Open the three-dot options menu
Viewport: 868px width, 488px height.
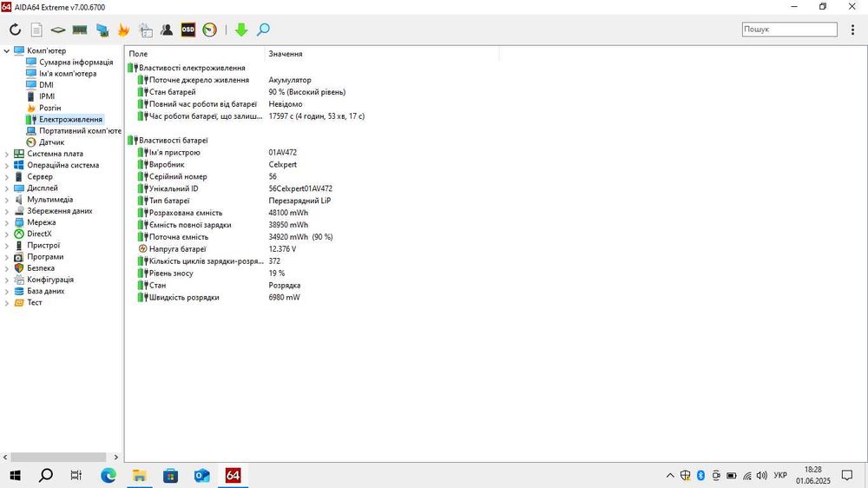852,30
